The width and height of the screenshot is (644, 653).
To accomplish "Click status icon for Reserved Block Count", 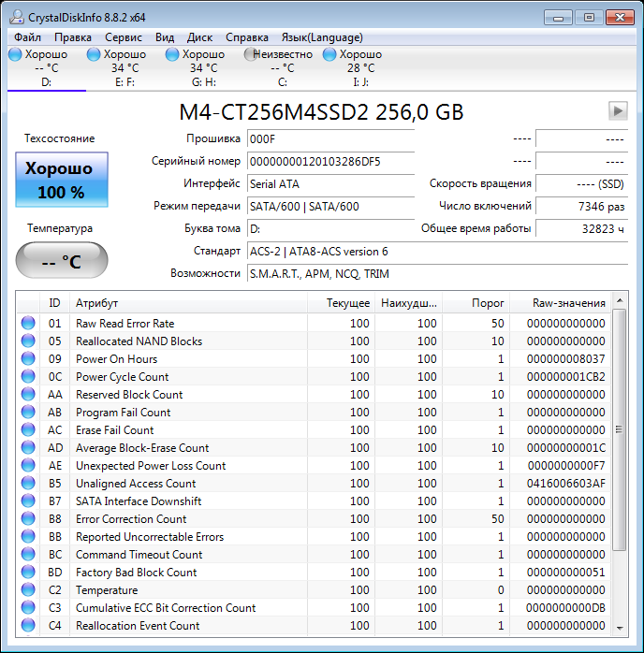I will (x=28, y=394).
